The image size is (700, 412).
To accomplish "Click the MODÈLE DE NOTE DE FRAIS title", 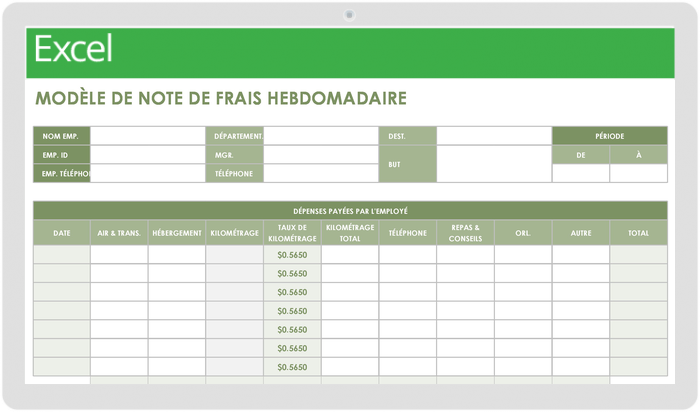I will 221,98.
